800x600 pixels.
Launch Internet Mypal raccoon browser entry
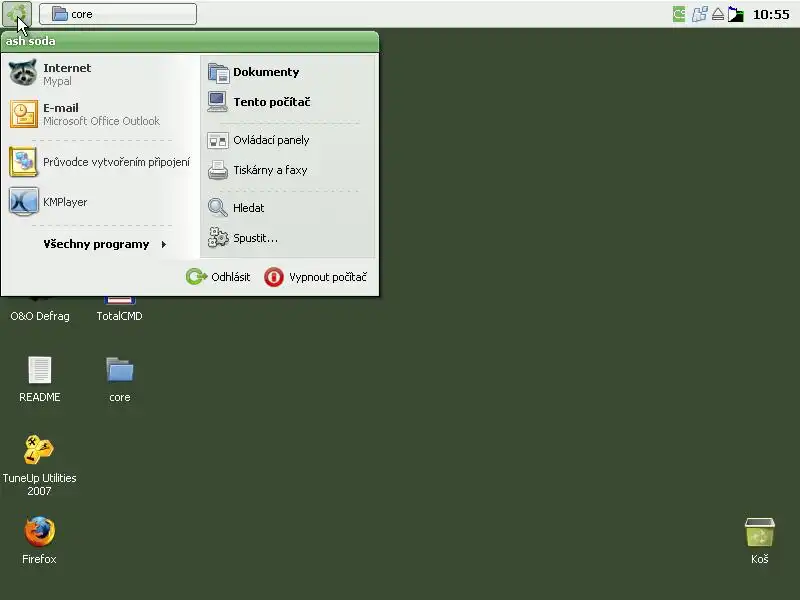point(101,74)
